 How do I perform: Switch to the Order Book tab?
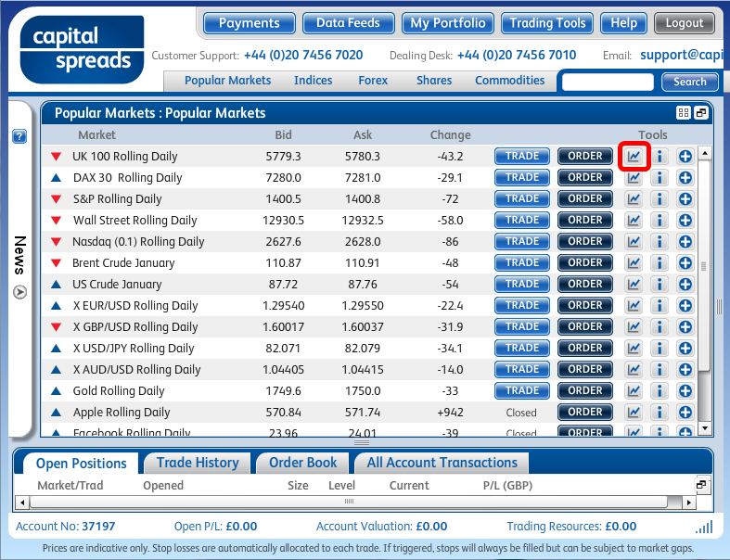pyautogui.click(x=302, y=463)
